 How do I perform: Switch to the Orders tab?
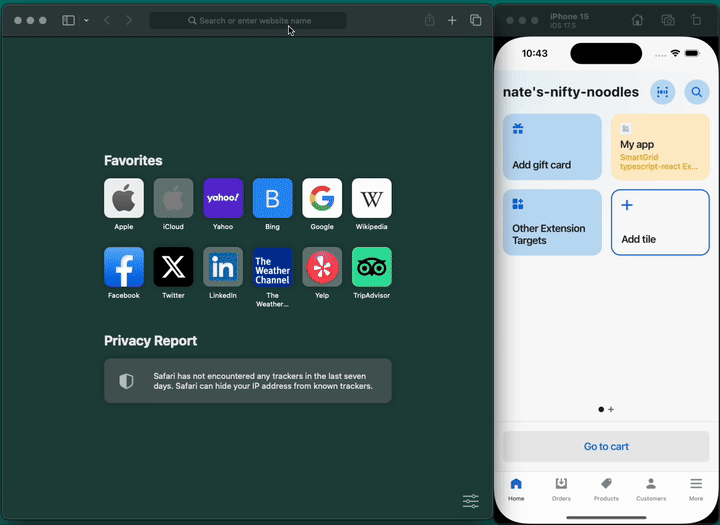coord(561,489)
